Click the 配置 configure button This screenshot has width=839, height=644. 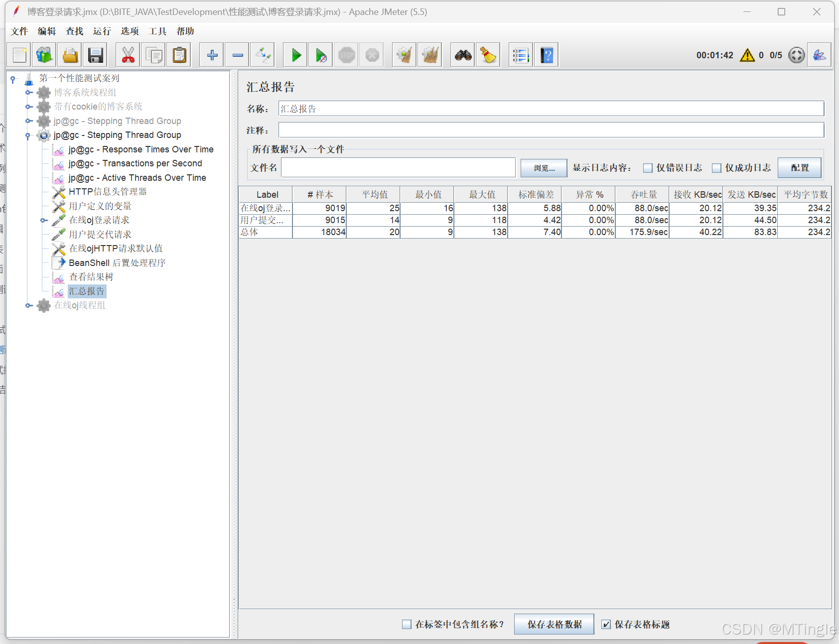tap(800, 168)
